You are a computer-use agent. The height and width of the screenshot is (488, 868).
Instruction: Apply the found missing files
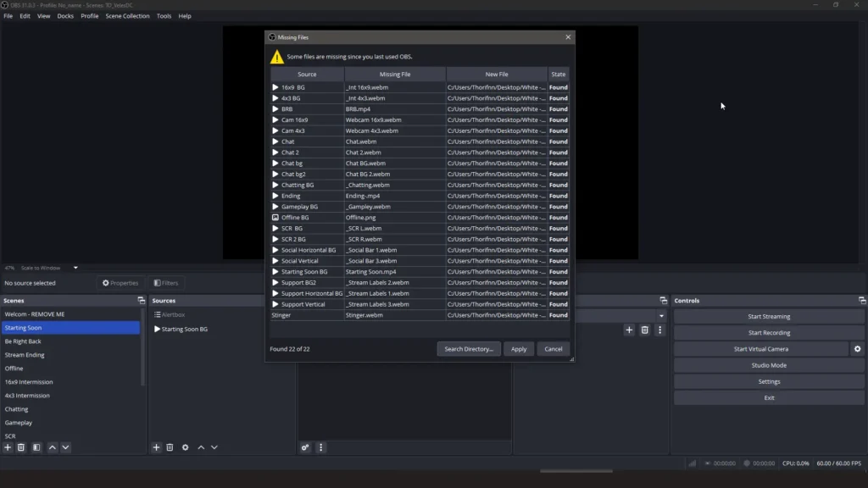coord(518,349)
